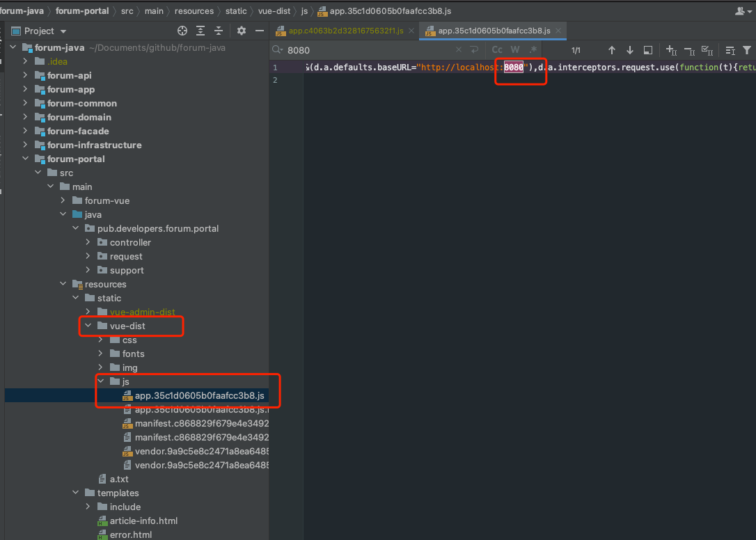756x540 pixels.
Task: Click line number 2 in the gutter
Action: click(x=275, y=80)
